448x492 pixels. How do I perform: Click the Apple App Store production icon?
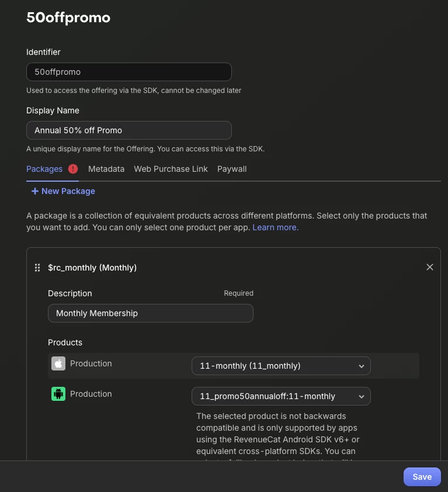tap(58, 363)
